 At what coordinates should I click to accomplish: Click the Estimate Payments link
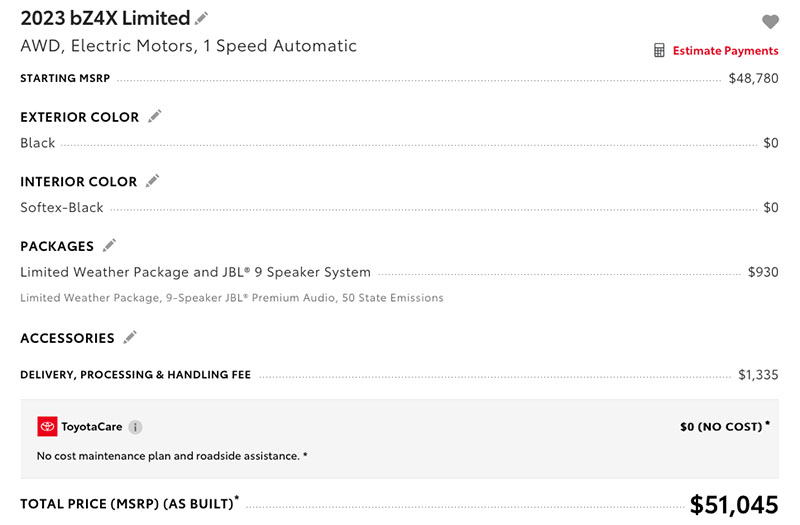pos(726,51)
